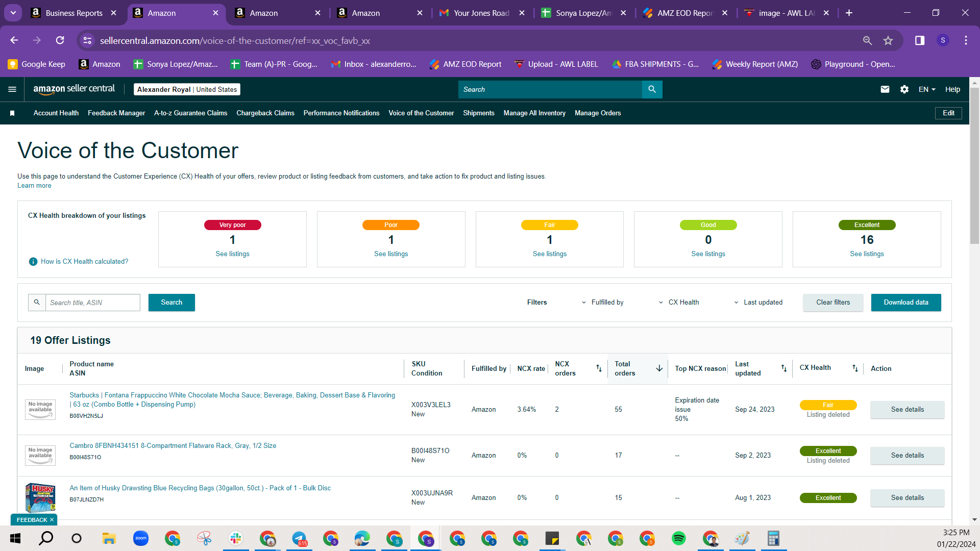Expand the CX Health filter dropdown
The image size is (980, 551).
pyautogui.click(x=679, y=303)
